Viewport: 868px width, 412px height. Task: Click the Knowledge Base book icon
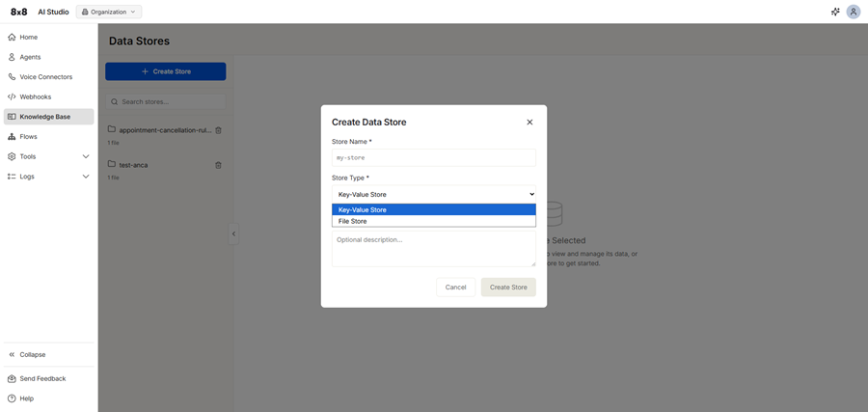click(x=12, y=117)
